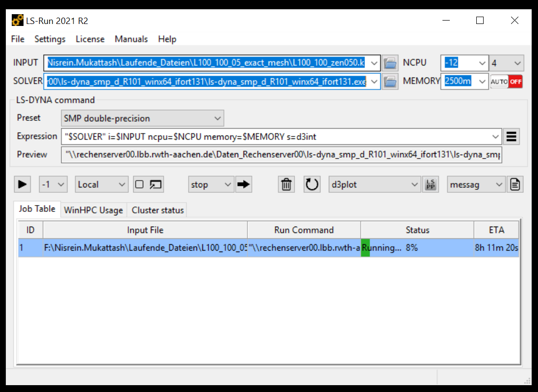Expand the INPUT path history dropdown
Viewport: 538px width, 392px height.
pos(374,63)
